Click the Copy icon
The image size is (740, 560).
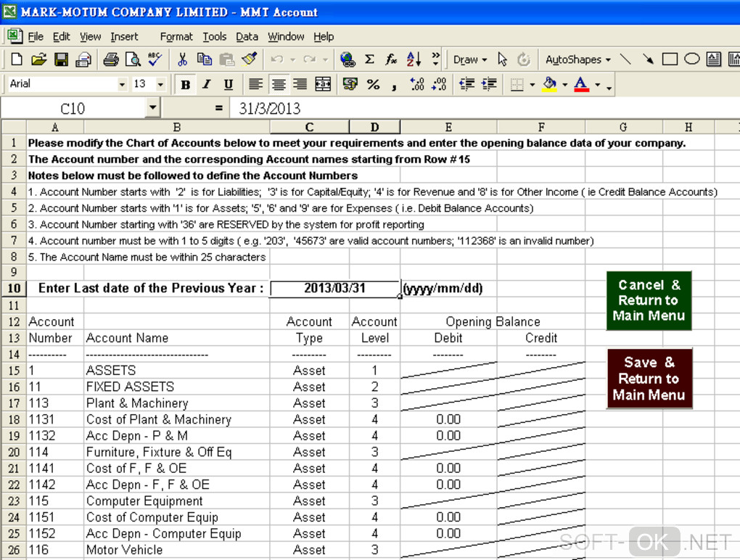(x=205, y=59)
